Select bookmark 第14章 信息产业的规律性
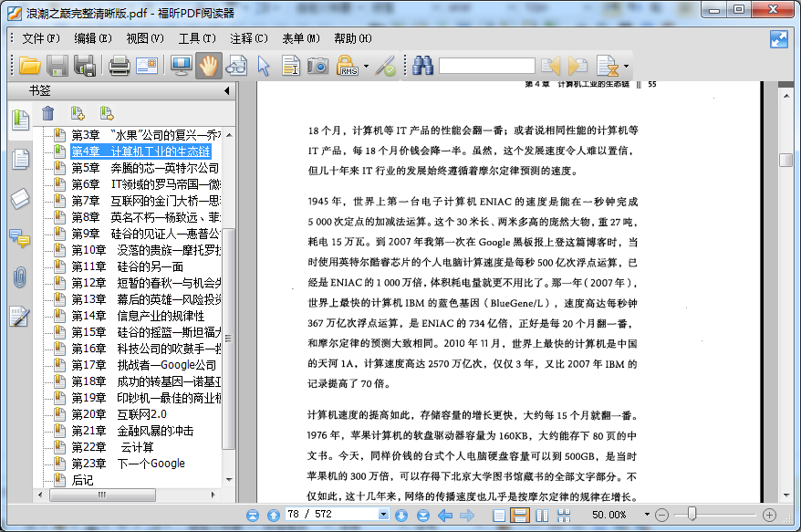The image size is (801, 532). (138, 316)
